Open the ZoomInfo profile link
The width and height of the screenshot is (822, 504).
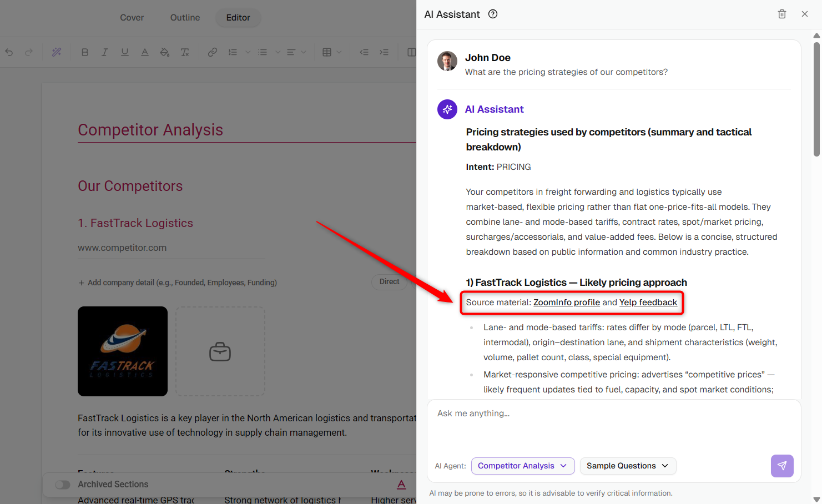(x=567, y=303)
